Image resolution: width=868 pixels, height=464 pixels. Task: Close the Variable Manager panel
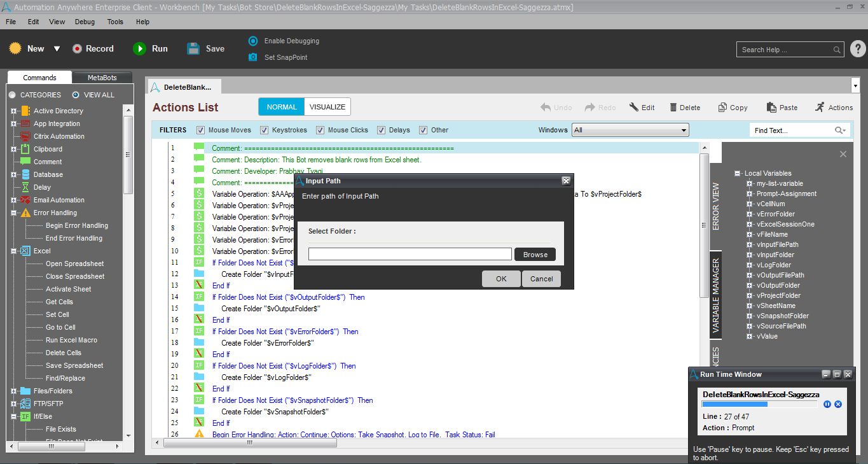pyautogui.click(x=843, y=154)
